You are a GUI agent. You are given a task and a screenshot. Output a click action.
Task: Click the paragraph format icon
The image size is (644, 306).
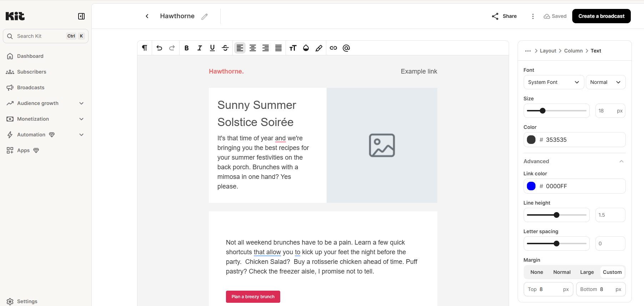pos(145,48)
